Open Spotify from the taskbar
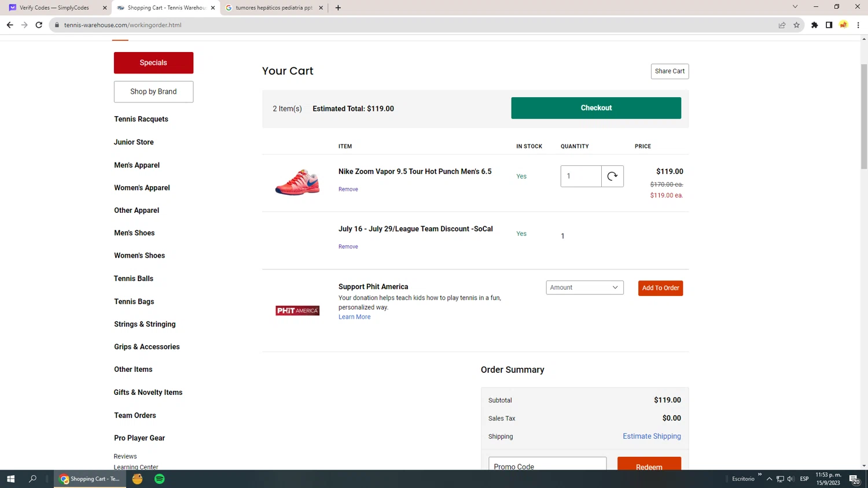Viewport: 868px width, 488px height. click(x=160, y=479)
